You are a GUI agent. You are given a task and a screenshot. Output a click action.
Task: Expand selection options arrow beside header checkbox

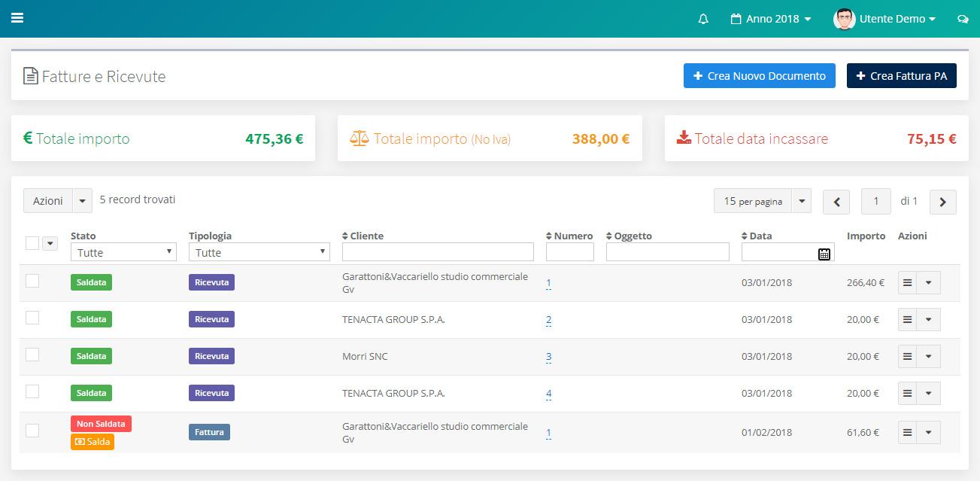point(50,243)
